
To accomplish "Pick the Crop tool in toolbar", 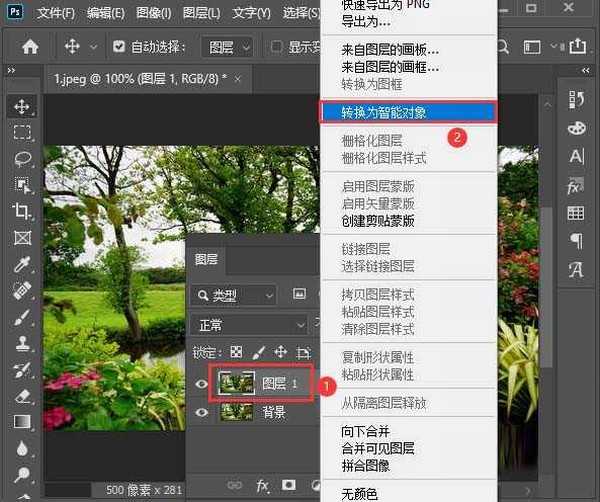I will [22, 211].
